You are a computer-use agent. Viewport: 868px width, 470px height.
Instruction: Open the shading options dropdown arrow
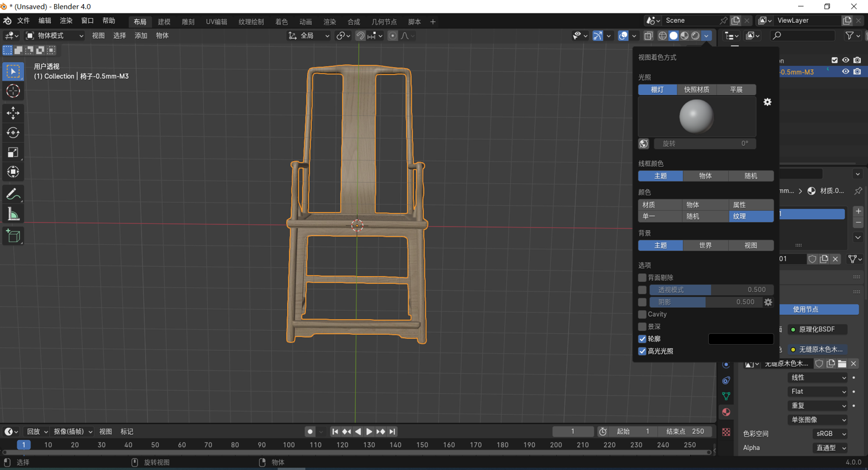[x=706, y=36]
